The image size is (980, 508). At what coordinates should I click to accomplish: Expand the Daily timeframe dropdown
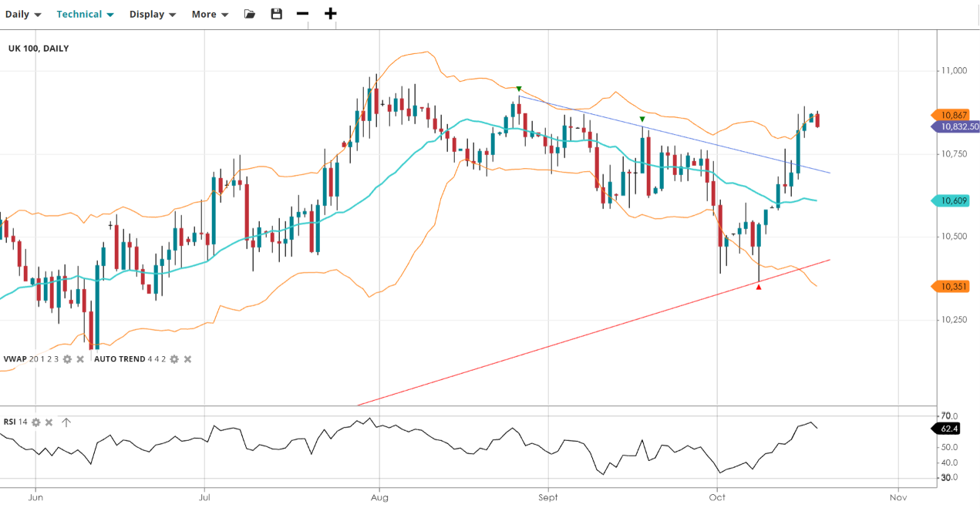pos(24,14)
